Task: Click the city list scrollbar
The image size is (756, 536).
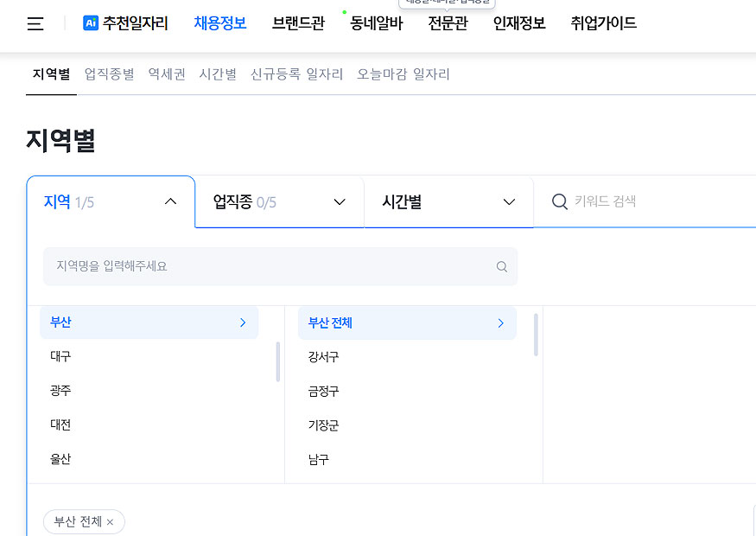Action: click(277, 362)
